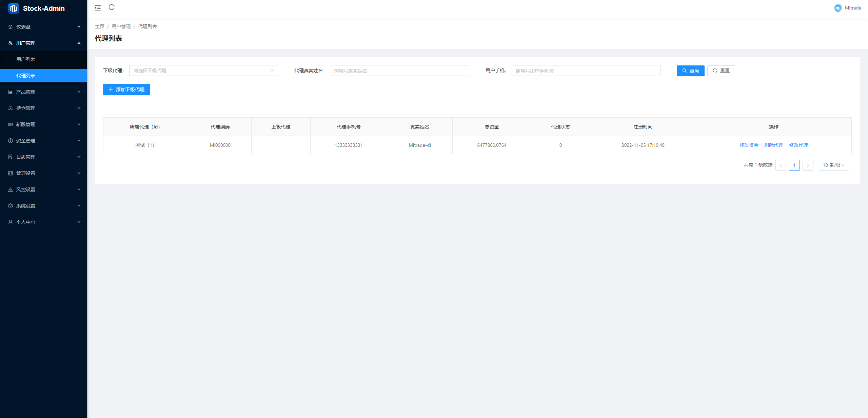Click the 资金管理 money icon
Screen dimensions: 868x418
coord(11,141)
